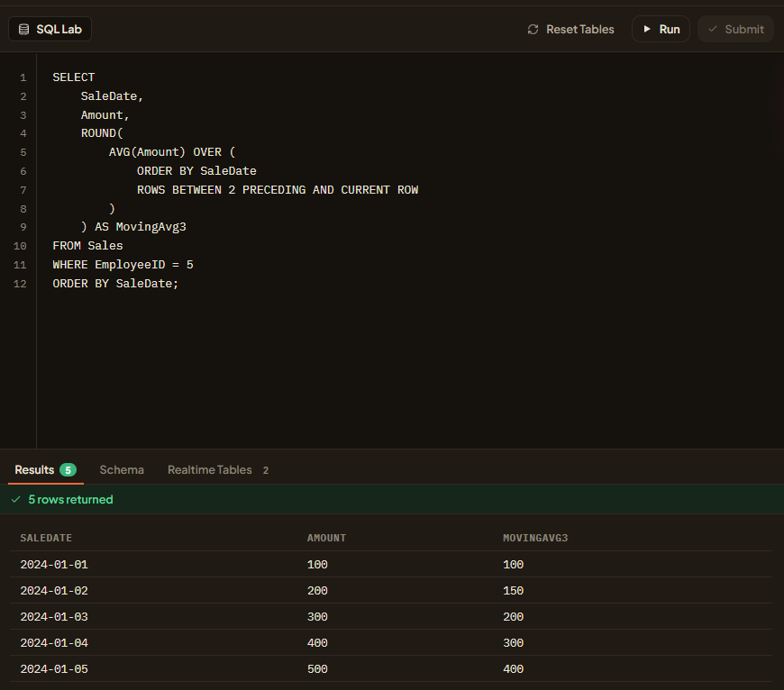784x690 pixels.
Task: Click line number 1 in the gutter
Action: pyautogui.click(x=23, y=77)
